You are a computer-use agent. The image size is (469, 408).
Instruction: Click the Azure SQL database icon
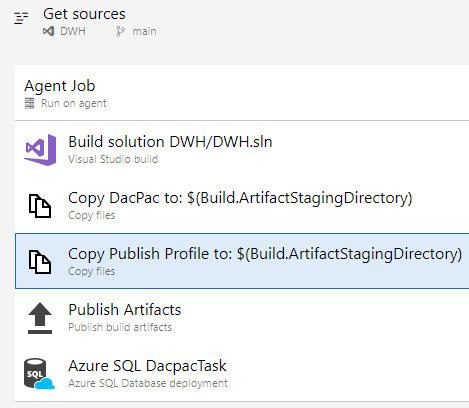39,374
